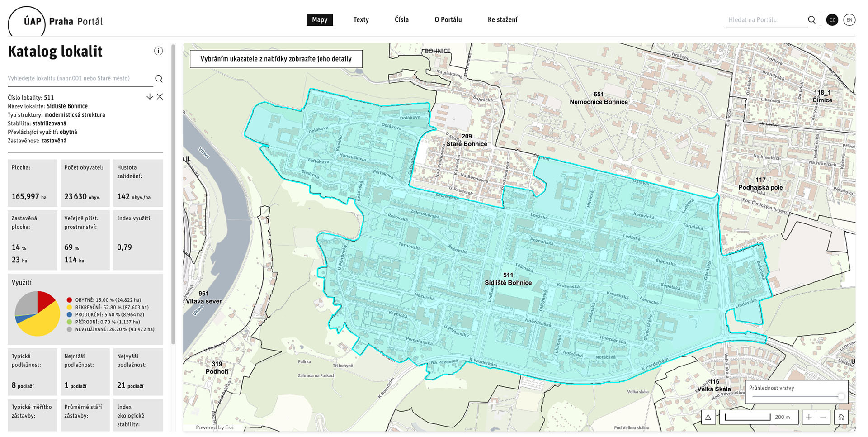The image size is (868, 437).
Task: Reset map to home extent
Action: pyautogui.click(x=841, y=417)
